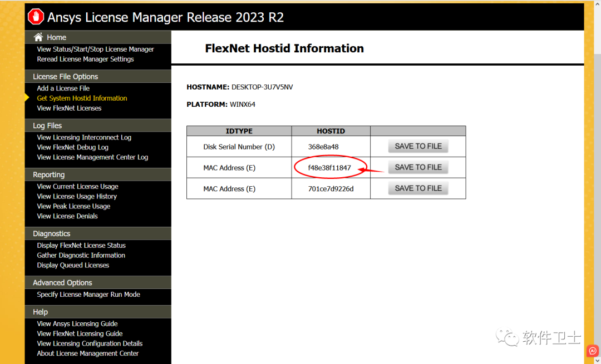The height and width of the screenshot is (364, 601).
Task: Open View License Usage History
Action: pyautogui.click(x=77, y=196)
